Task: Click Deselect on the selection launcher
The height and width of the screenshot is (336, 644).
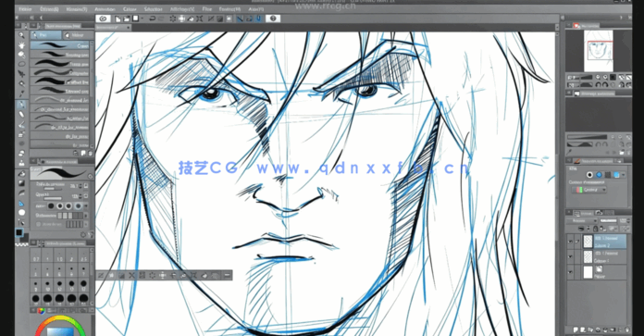Action: 101,275
